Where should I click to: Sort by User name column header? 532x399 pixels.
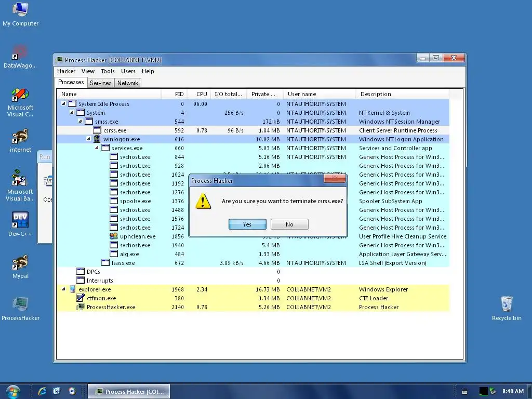[x=320, y=94]
